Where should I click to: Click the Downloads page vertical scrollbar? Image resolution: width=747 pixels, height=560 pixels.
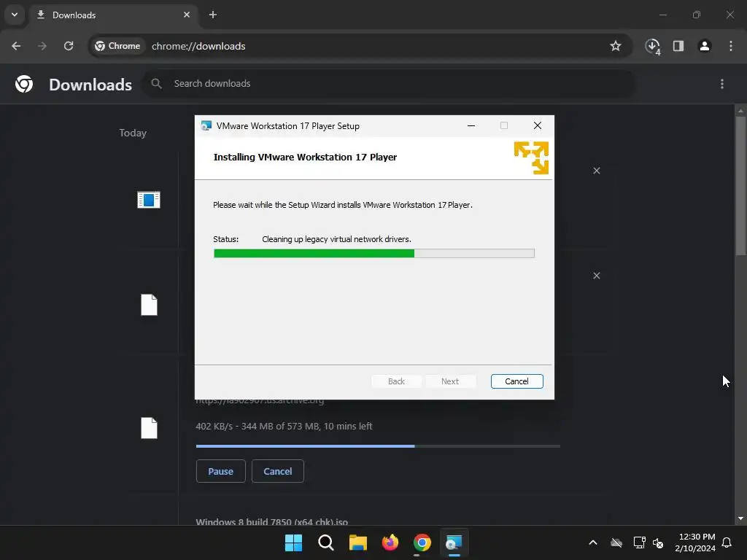[x=740, y=187]
